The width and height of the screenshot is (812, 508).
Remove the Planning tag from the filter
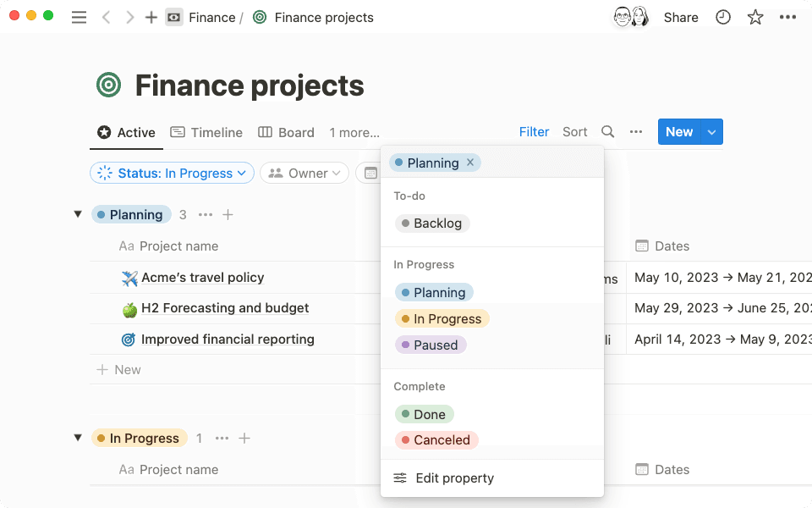click(x=469, y=163)
